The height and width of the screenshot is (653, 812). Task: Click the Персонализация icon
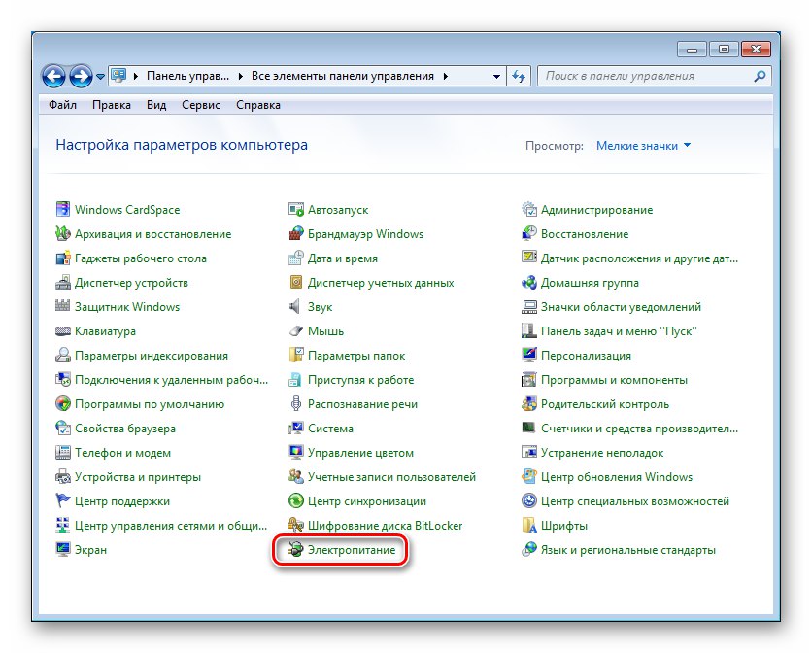tap(528, 355)
